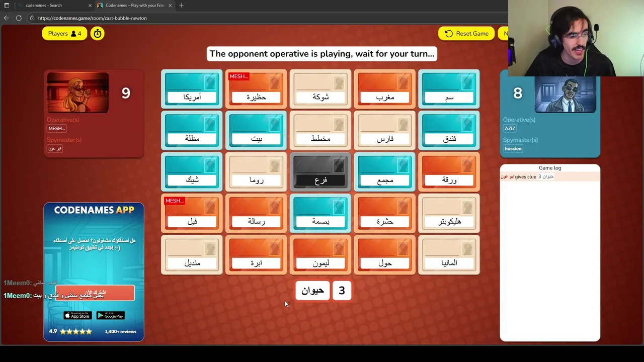Select the card هليكوبتر
644x362 pixels.
point(449,214)
